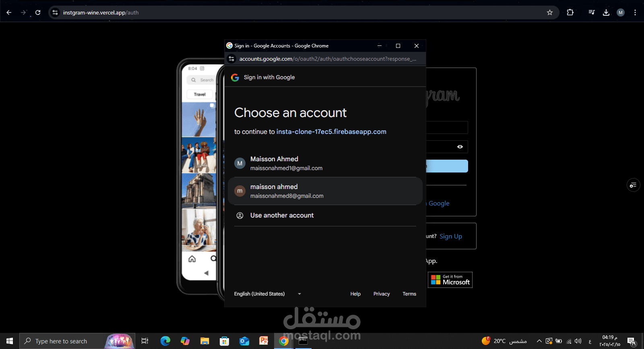Bookmark this page with the star icon
This screenshot has width=644, height=349.
point(550,12)
